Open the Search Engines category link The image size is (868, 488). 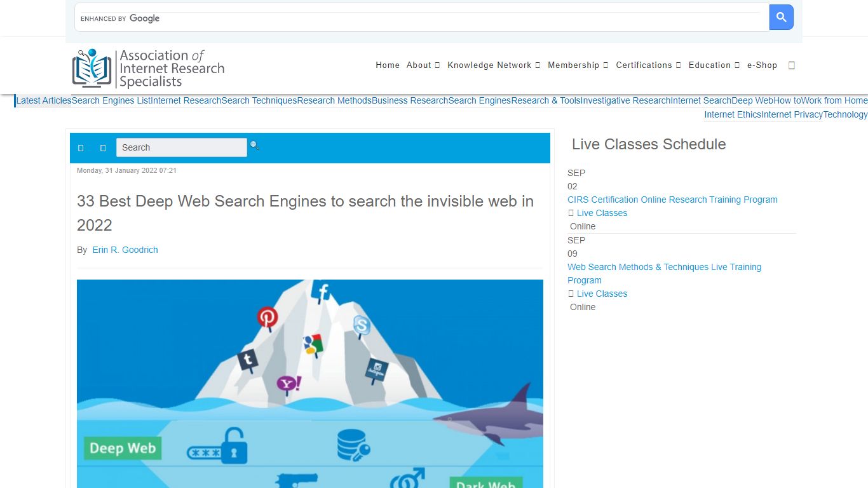tap(480, 100)
